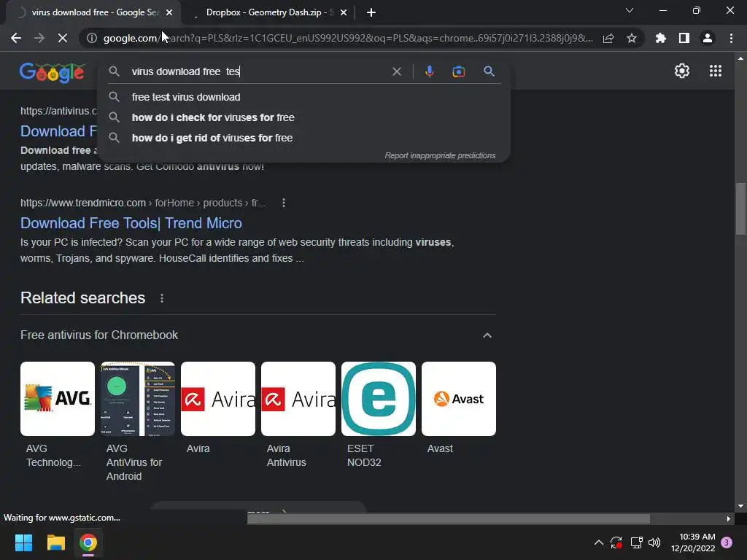
Task: Close the Dropbox Geometry Dash.zip tab
Action: [344, 12]
